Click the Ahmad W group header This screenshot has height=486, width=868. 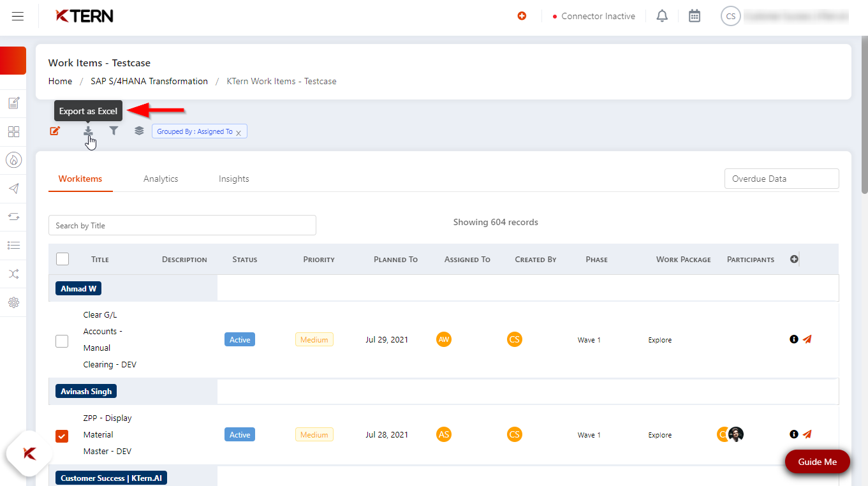point(78,288)
